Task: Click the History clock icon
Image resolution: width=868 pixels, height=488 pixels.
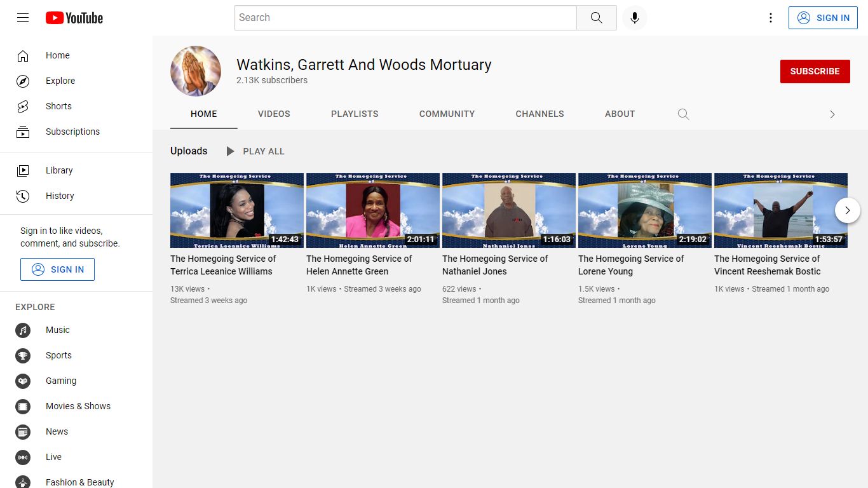Action: click(23, 196)
